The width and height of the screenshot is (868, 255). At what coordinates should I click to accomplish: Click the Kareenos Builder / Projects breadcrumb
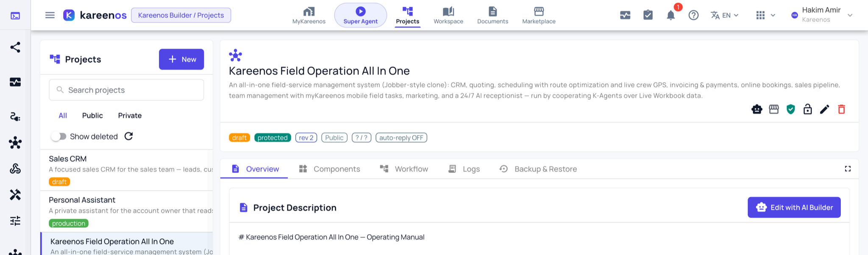[x=181, y=15]
